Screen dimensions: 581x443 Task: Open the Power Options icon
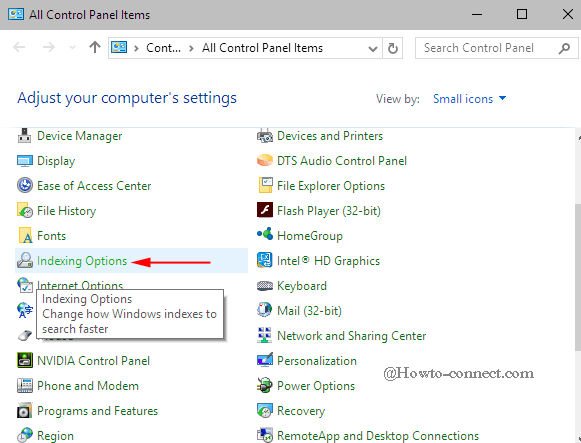(x=265, y=386)
